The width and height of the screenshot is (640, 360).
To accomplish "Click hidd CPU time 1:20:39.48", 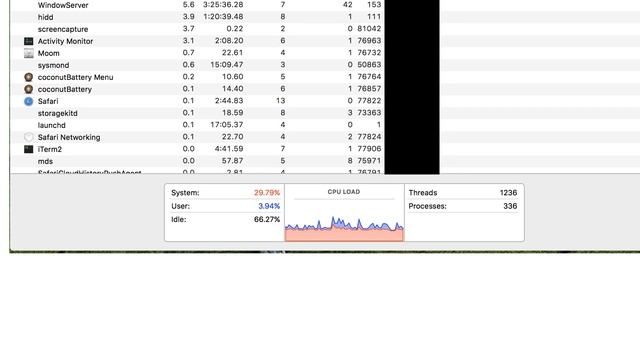I will [223, 17].
